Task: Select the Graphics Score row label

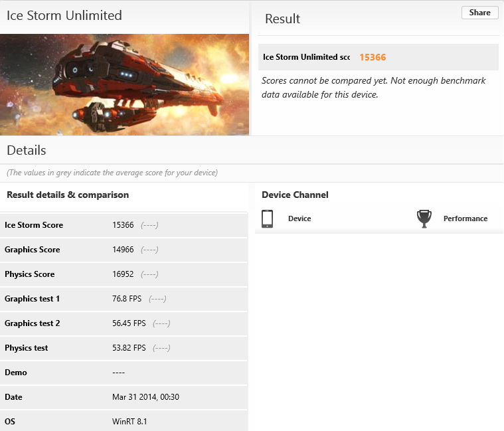Action: tap(32, 250)
